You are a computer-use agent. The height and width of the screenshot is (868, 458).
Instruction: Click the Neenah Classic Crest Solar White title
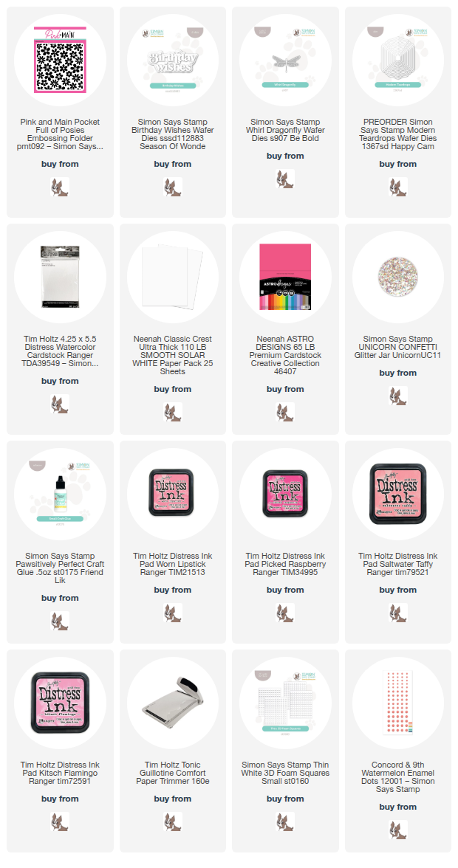pos(173,356)
